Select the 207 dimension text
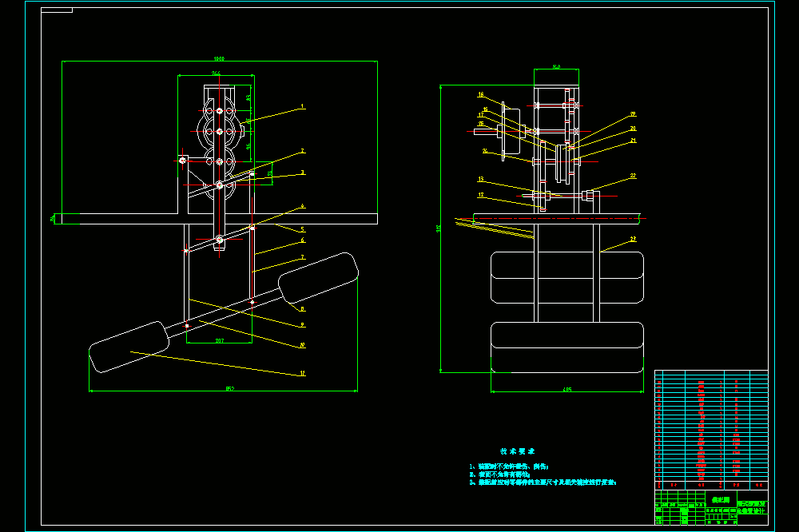The height and width of the screenshot is (532, 799). click(220, 340)
